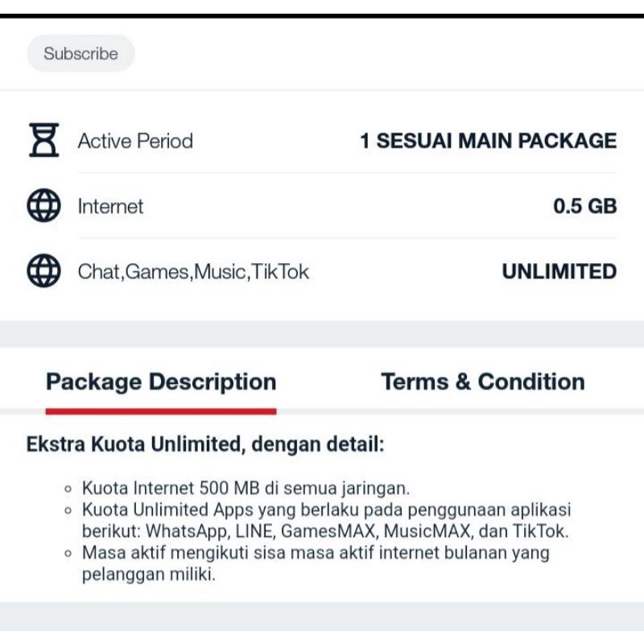Image resolution: width=644 pixels, height=644 pixels.
Task: Click the UNLIMITED quota value
Action: pos(559,271)
